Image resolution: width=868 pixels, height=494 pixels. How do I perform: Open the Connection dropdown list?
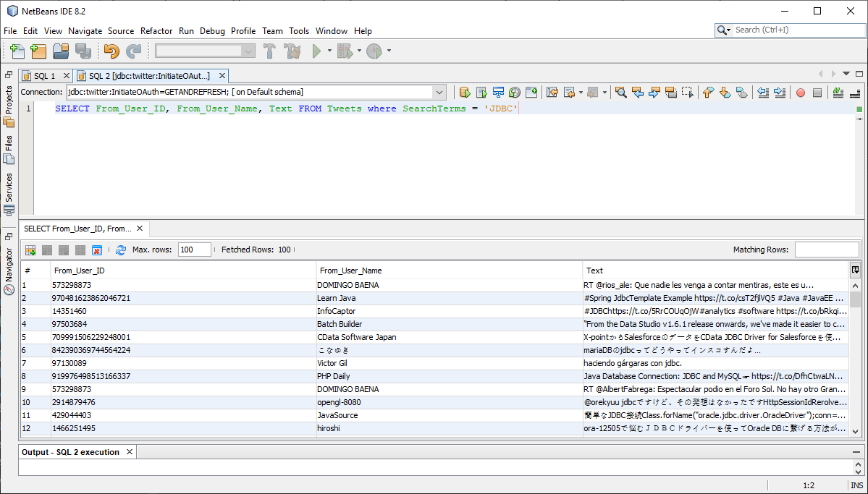click(439, 92)
